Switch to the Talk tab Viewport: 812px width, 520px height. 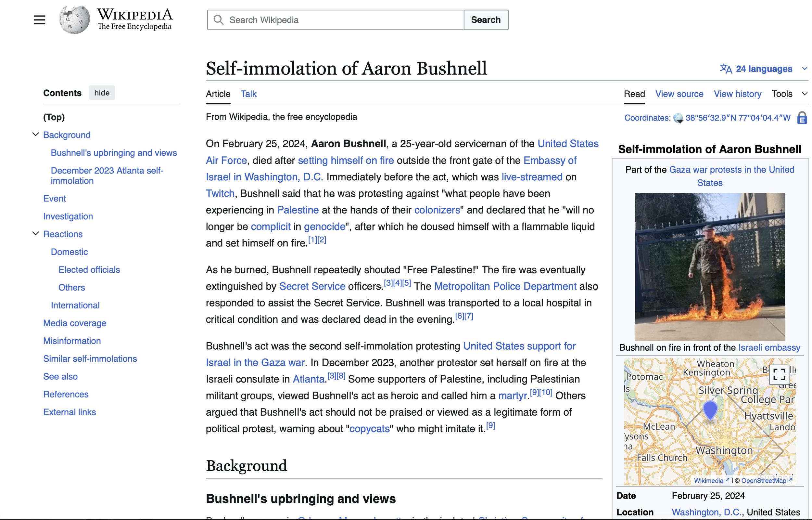[x=248, y=94]
